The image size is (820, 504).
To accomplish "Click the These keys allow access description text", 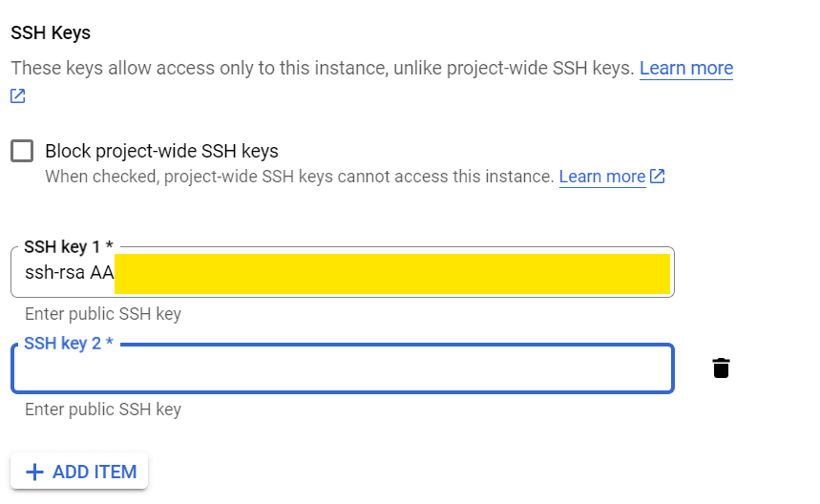I will tap(323, 68).
